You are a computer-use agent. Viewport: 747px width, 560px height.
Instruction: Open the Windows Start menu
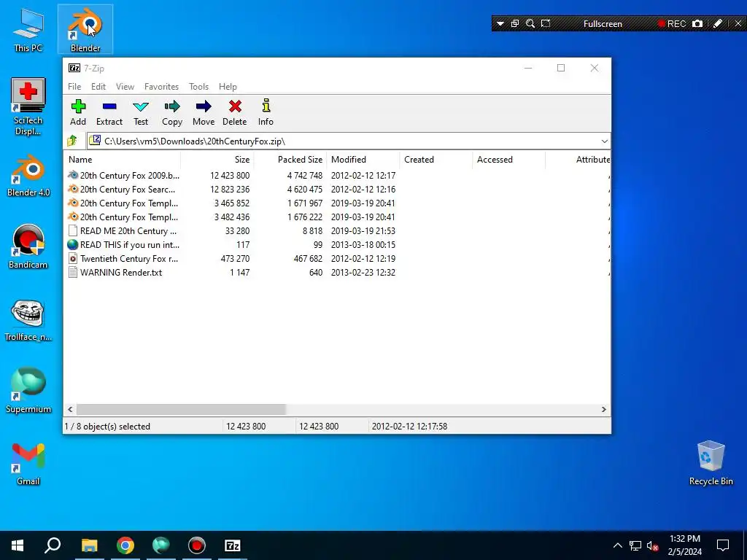pos(18,545)
